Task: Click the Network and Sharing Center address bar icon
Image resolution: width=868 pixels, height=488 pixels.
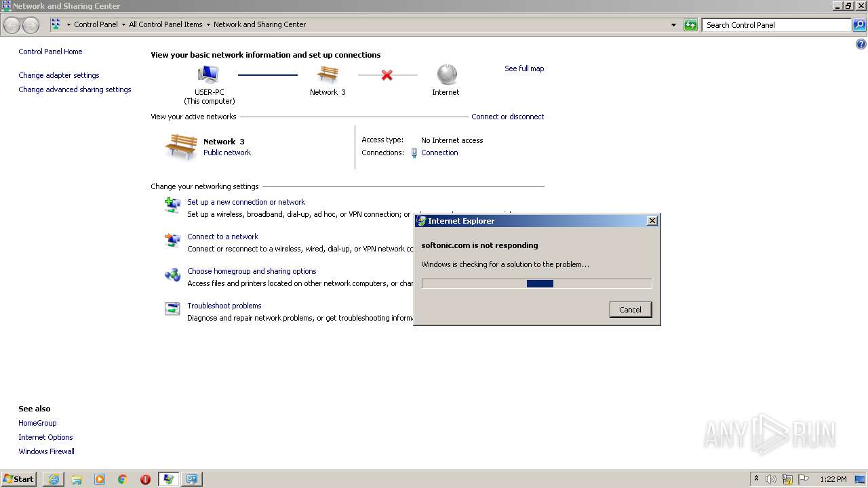Action: (56, 24)
